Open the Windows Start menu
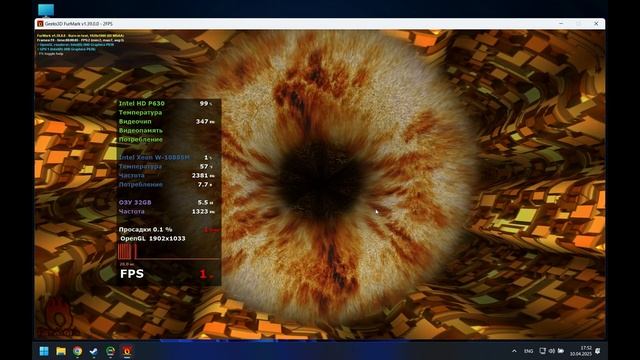Image resolution: width=640 pixels, height=360 pixels. tap(44, 351)
